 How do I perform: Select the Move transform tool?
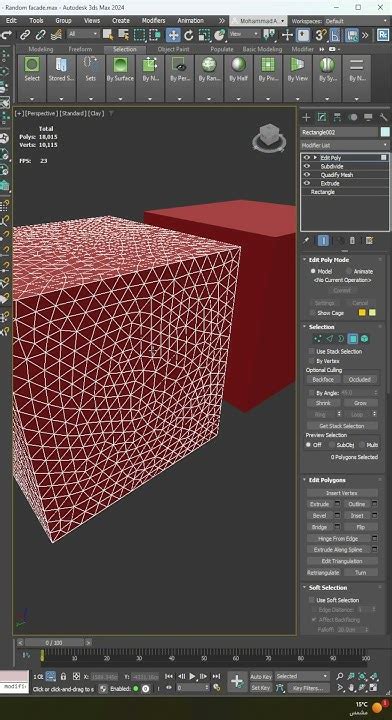pyautogui.click(x=173, y=35)
